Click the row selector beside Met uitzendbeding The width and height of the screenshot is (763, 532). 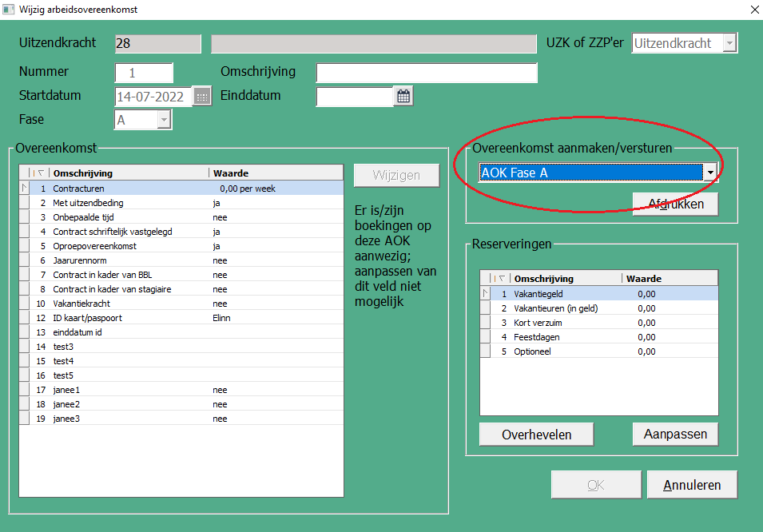(24, 203)
